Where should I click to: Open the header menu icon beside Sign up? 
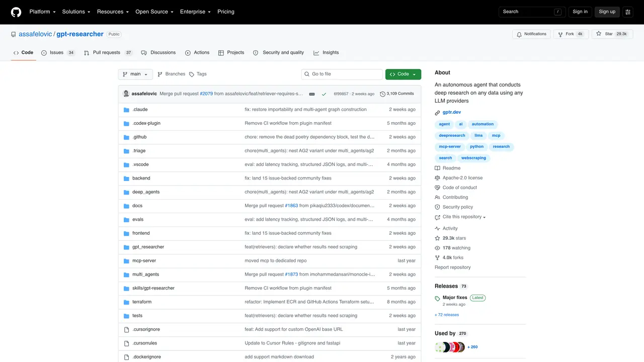click(628, 12)
